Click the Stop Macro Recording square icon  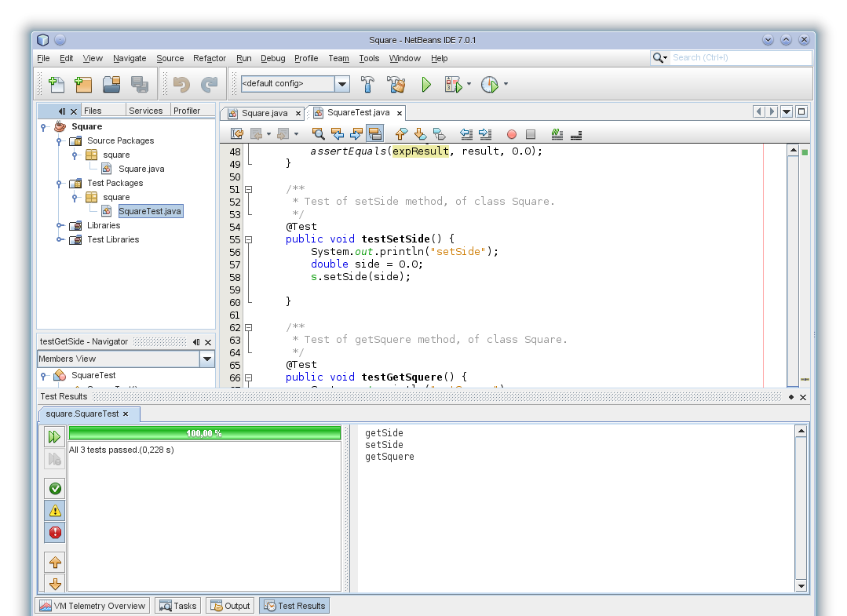(x=531, y=134)
